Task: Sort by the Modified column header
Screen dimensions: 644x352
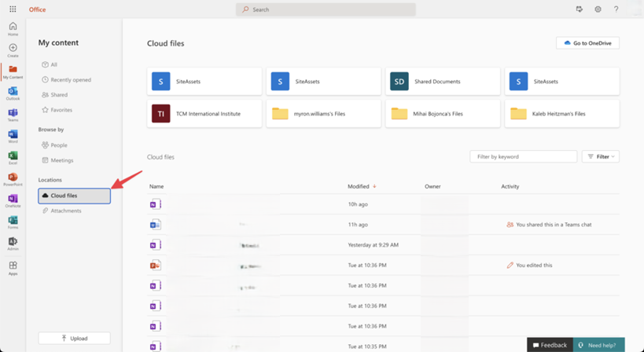Action: pos(359,187)
